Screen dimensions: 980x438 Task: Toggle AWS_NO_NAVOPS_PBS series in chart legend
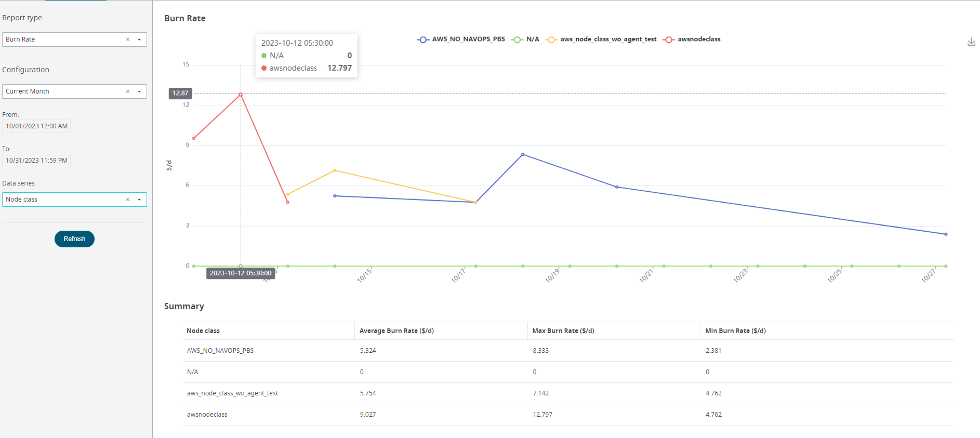[461, 39]
